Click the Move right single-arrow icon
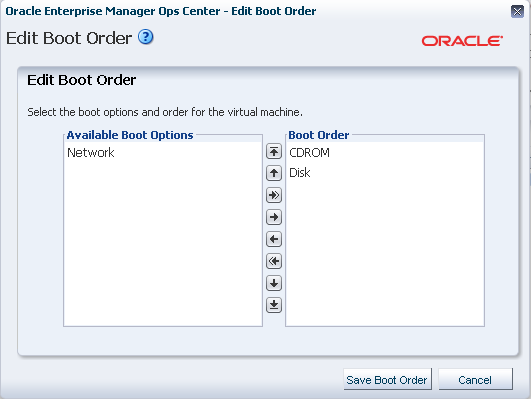This screenshot has width=531, height=399. [x=274, y=217]
